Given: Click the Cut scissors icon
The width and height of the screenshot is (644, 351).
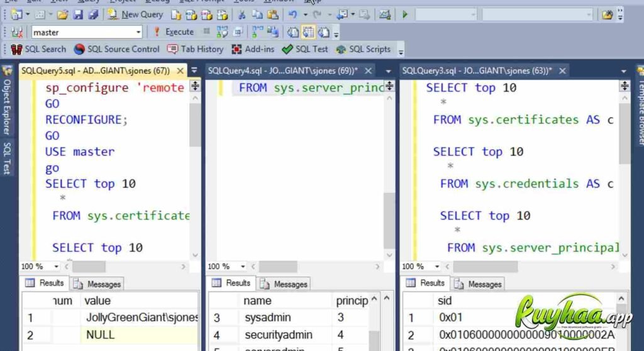Looking at the screenshot, I should [x=242, y=15].
